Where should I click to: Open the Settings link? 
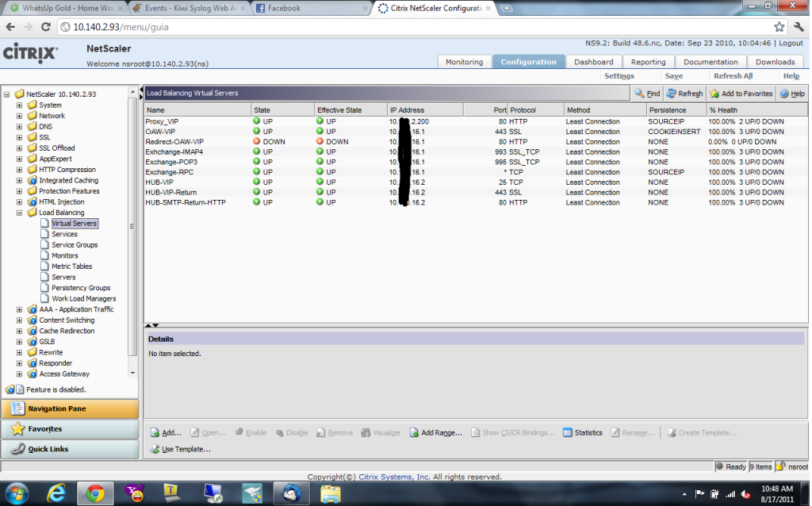619,75
